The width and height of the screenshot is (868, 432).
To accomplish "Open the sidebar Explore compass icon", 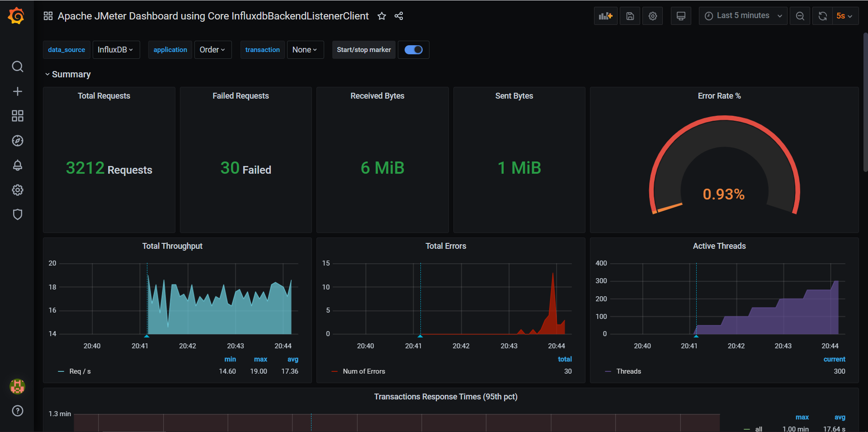I will (x=17, y=141).
